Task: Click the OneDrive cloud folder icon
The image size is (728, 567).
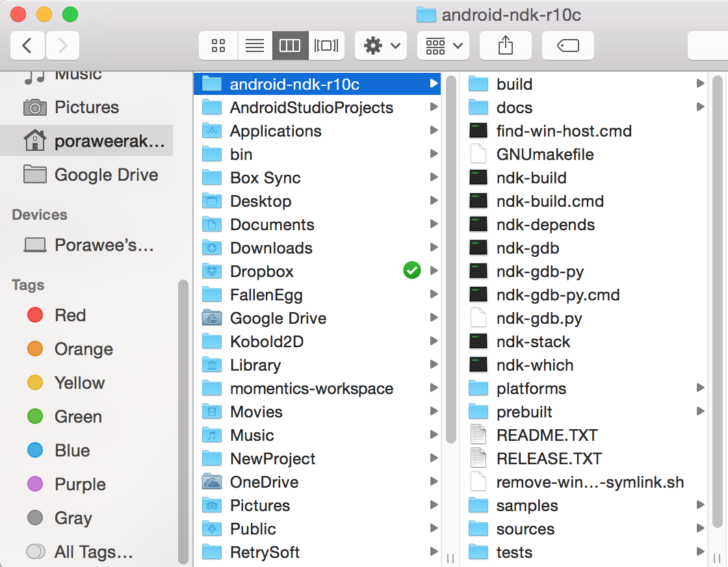Action: pos(212,482)
